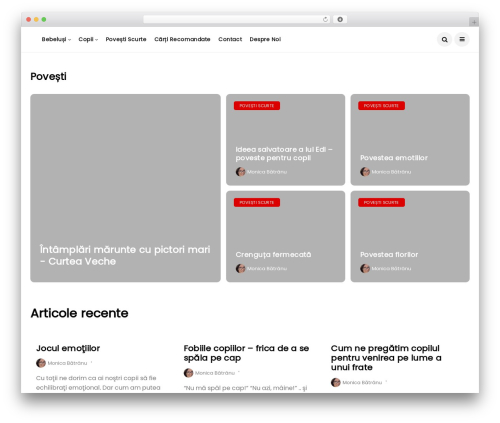Click author avatar on Crenguța fermecată card
Screen dimensions: 500x423
[x=240, y=268]
